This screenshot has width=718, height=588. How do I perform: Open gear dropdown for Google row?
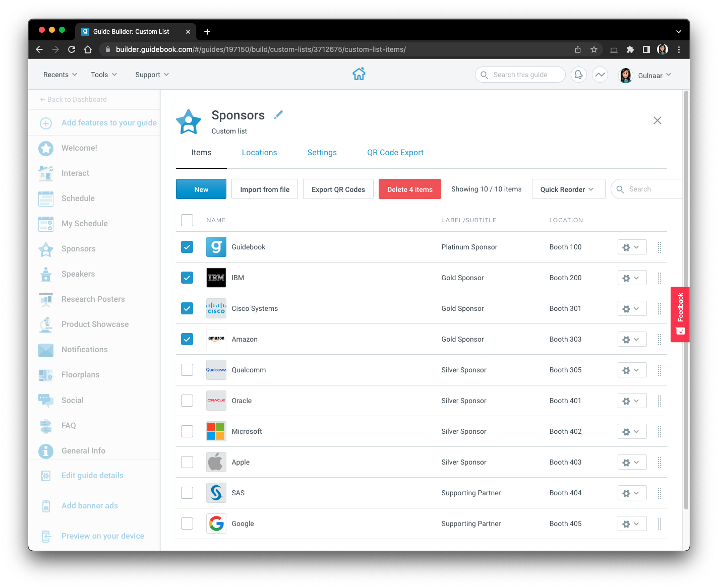coord(632,524)
